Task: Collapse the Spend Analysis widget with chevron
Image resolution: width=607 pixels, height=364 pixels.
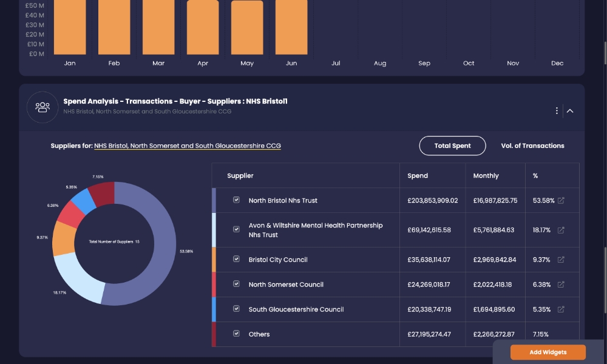Action: pyautogui.click(x=570, y=111)
